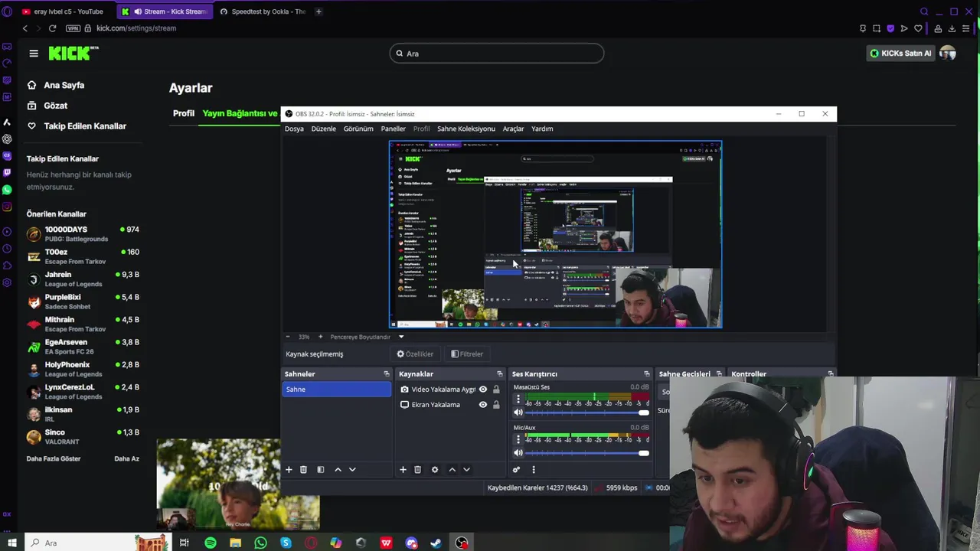980x551 pixels.
Task: Move source down in the Kaynaklar list
Action: [x=466, y=469]
